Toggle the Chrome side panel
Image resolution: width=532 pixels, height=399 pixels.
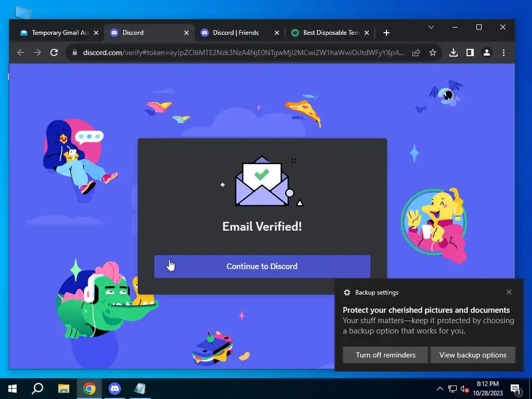[x=470, y=52]
